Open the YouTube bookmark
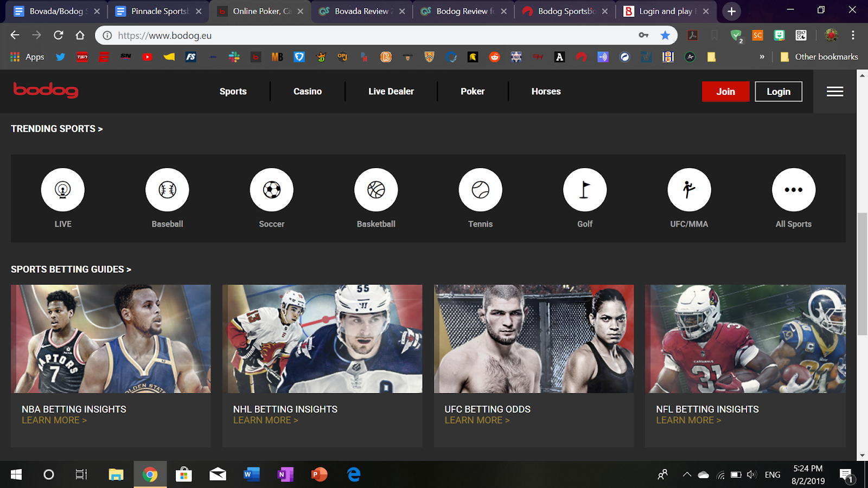 coord(147,57)
